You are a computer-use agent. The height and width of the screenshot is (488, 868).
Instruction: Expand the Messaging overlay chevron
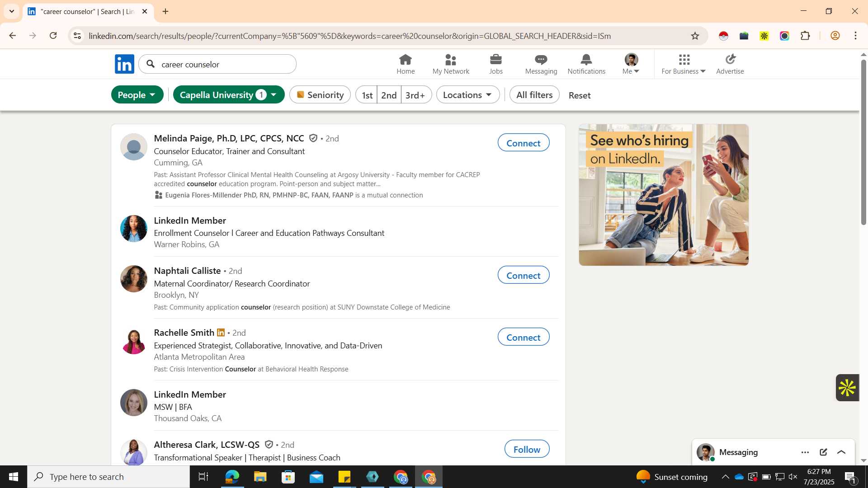(841, 452)
